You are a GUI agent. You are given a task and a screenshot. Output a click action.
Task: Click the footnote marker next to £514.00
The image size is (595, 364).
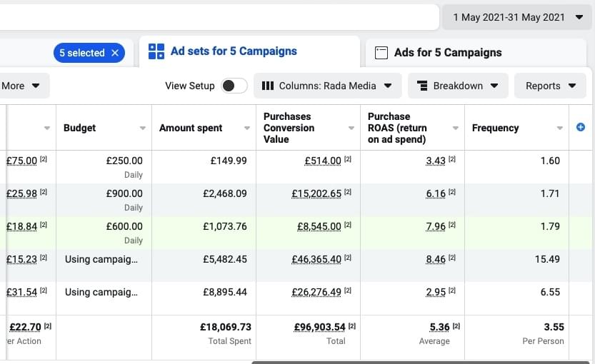pos(348,161)
